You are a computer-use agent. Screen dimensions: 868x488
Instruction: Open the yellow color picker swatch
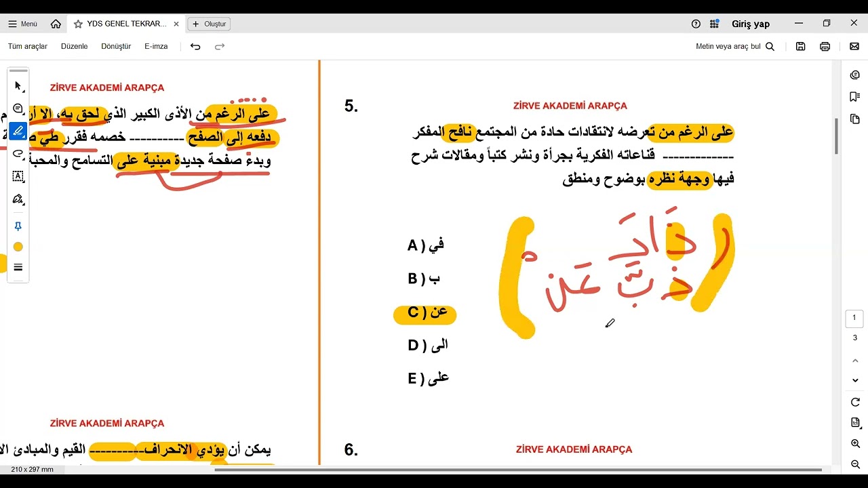click(x=18, y=247)
